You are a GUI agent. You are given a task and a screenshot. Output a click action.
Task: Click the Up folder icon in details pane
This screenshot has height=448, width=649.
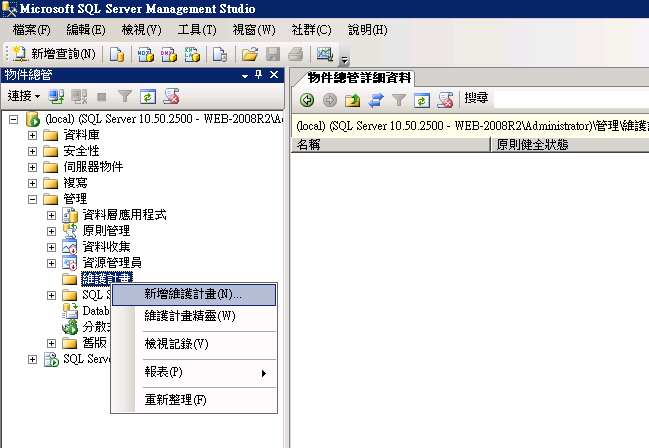(353, 100)
